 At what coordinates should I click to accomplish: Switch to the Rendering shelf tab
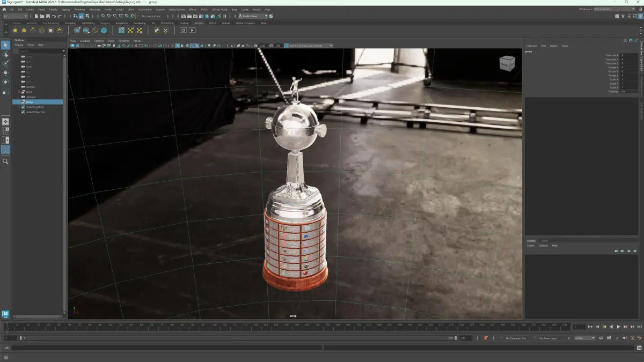coord(140,23)
